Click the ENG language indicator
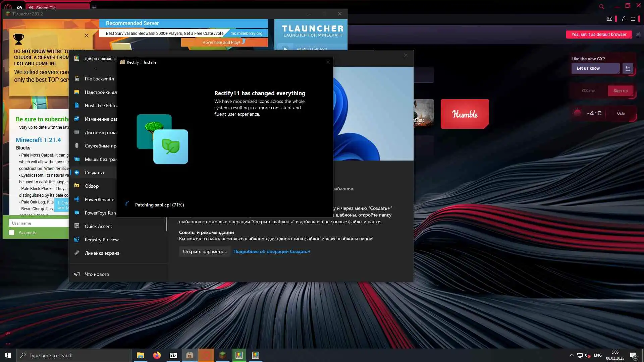This screenshot has height=362, width=644. [597, 355]
